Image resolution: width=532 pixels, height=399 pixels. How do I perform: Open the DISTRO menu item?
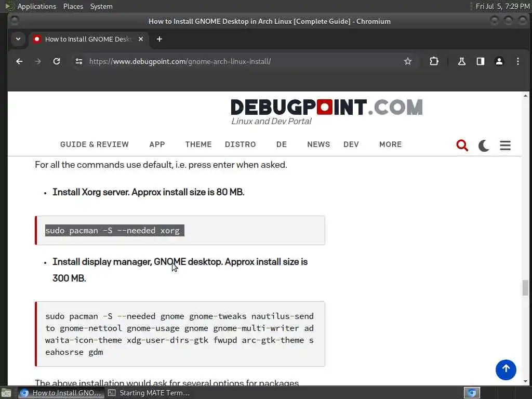pos(240,144)
